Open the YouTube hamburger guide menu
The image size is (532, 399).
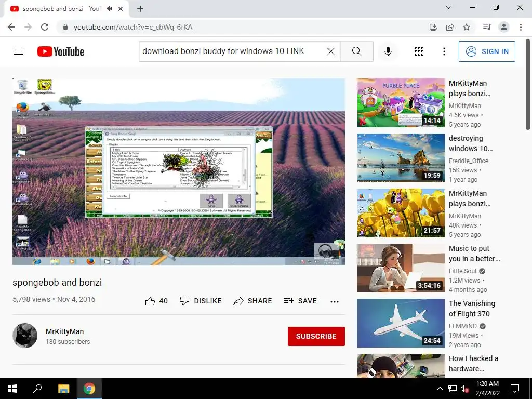(x=19, y=51)
